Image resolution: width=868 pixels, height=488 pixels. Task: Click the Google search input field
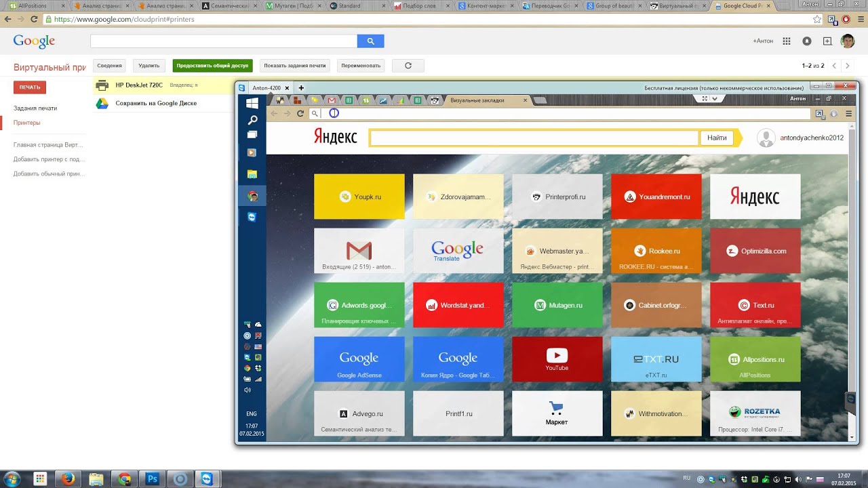point(224,41)
